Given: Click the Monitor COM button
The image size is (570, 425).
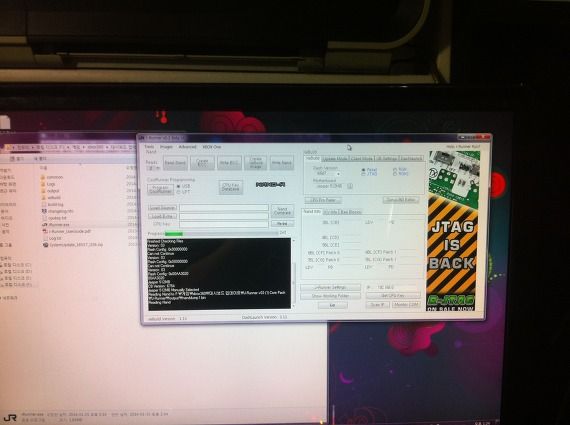Looking at the screenshot, I should [x=406, y=305].
